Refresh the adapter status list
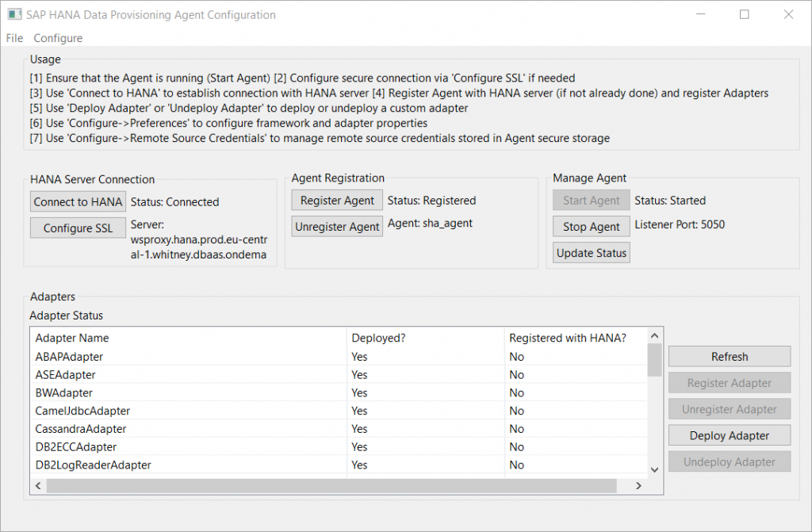 [730, 357]
